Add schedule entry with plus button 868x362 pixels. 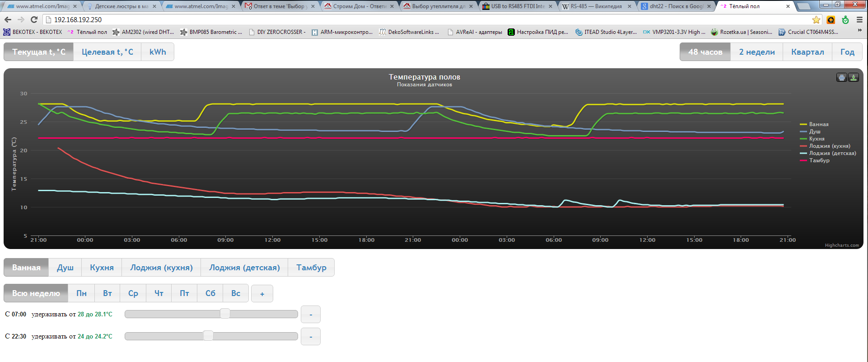pyautogui.click(x=262, y=294)
